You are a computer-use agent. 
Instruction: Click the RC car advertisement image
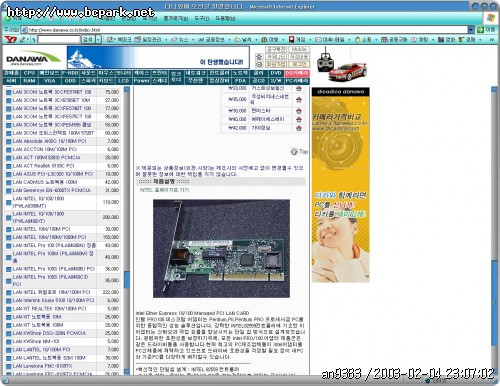click(341, 64)
